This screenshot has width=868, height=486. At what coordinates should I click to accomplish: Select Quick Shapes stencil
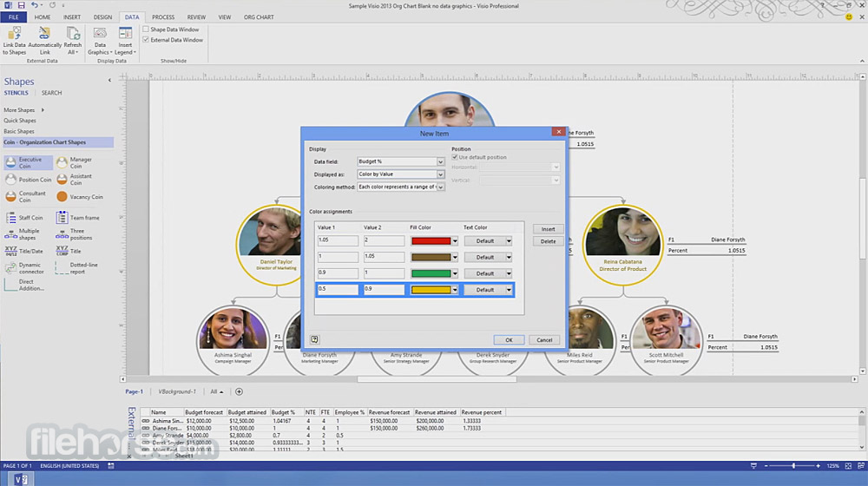point(20,121)
